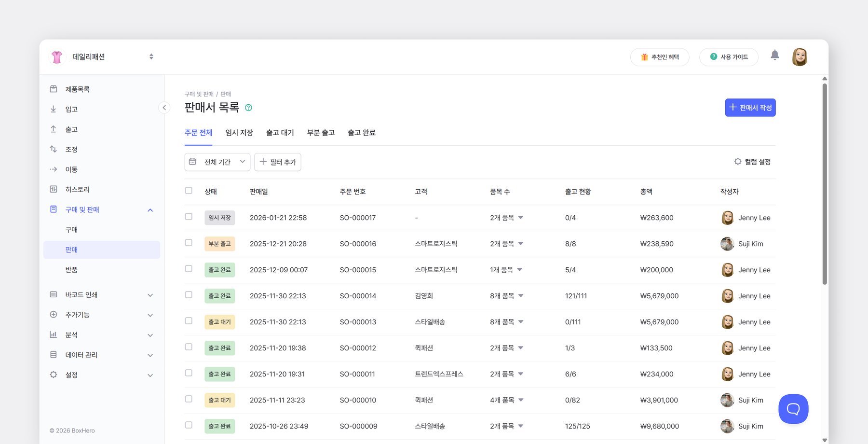Image resolution: width=868 pixels, height=444 pixels.
Task: Click the 판매서 작성 button
Action: click(x=750, y=108)
